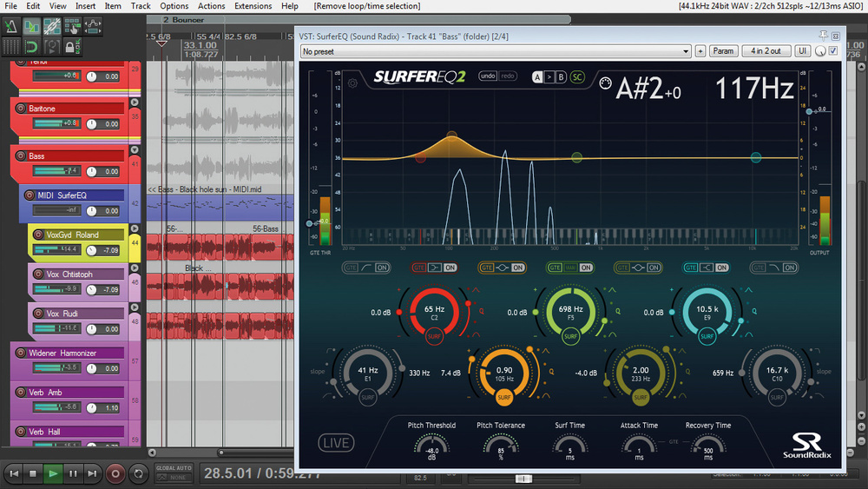Click the LIVE button in SurferEQ
868x489 pixels.
(335, 443)
